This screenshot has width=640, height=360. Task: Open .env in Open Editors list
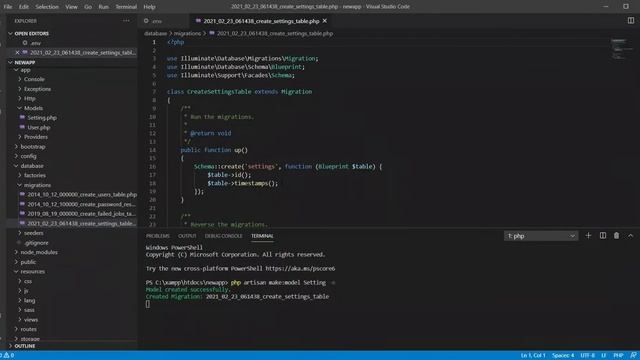tap(36, 43)
